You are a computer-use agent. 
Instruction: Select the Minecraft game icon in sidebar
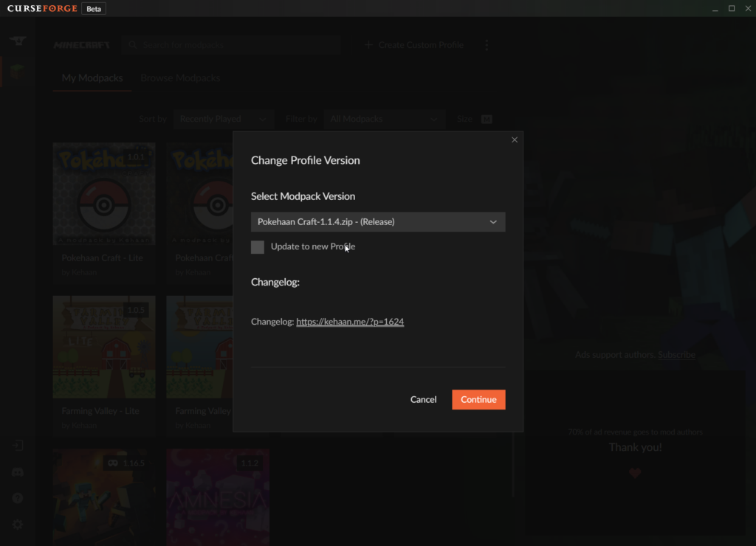coord(18,72)
